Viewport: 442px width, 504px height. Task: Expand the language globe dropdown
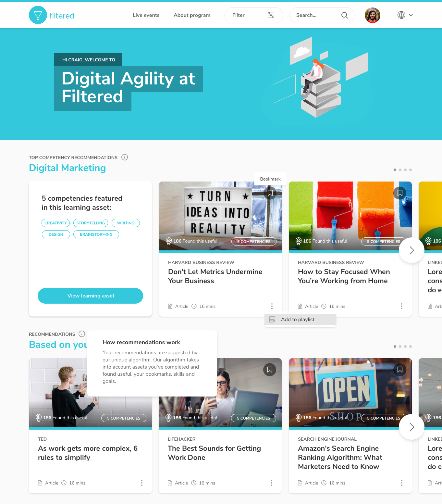point(405,15)
